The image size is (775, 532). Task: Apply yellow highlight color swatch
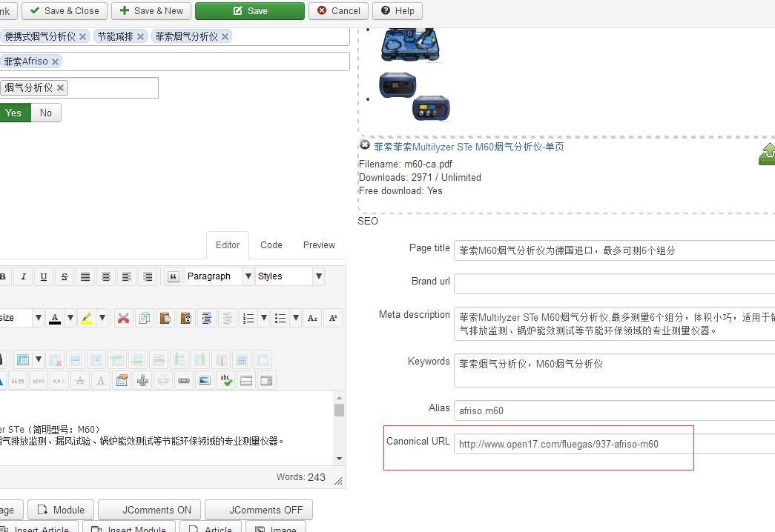pyautogui.click(x=87, y=318)
